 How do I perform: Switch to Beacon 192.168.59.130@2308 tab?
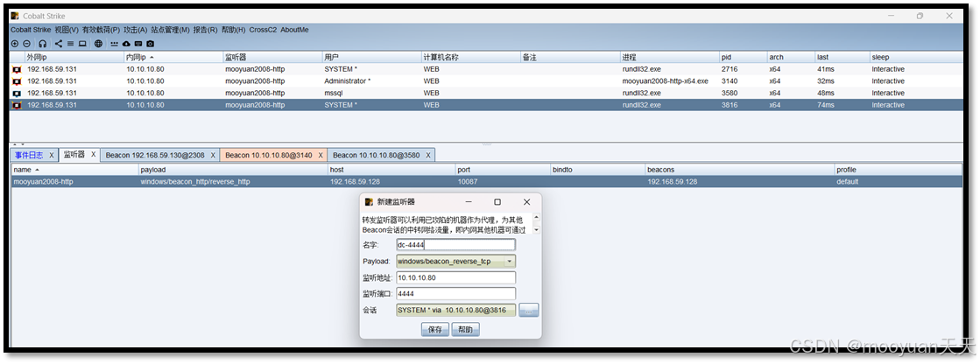(x=155, y=155)
